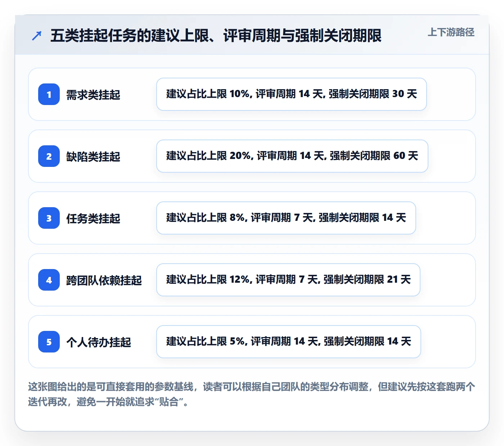Select the number 5 badge for 个人待办挂起
Screen dimensions: 504x446
(49, 342)
